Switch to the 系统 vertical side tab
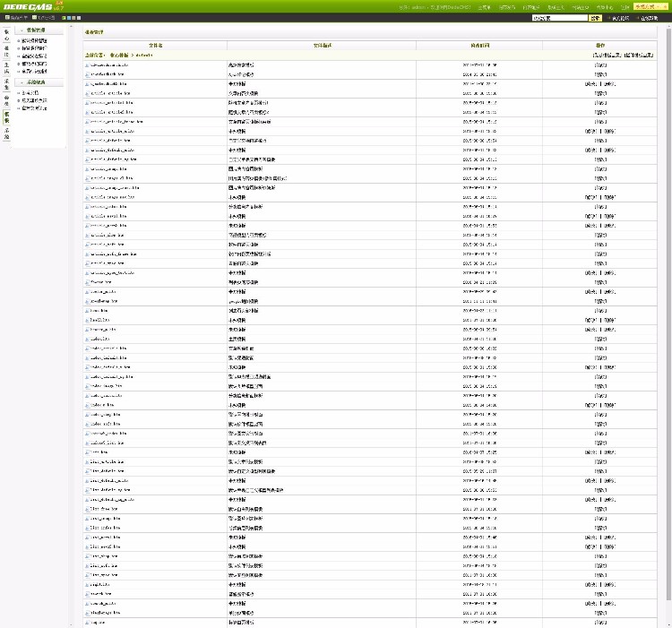 coord(6,133)
